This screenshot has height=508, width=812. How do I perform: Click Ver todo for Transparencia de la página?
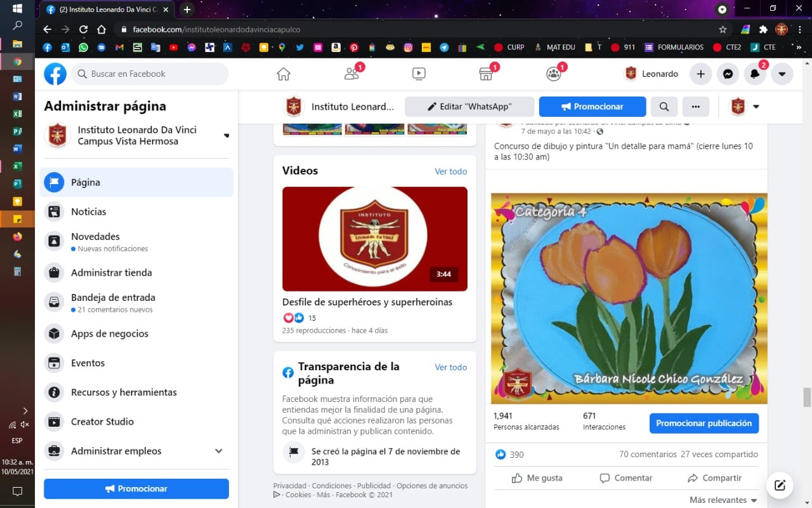[x=451, y=367]
